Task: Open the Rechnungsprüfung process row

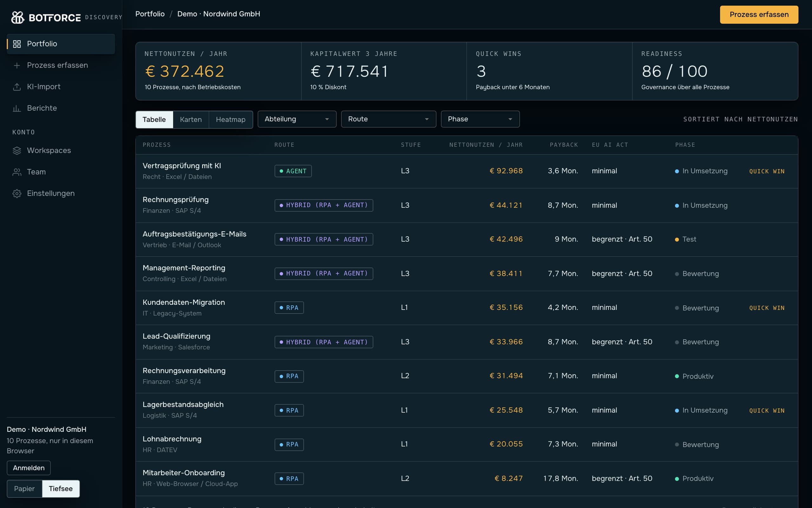Action: coord(467,205)
